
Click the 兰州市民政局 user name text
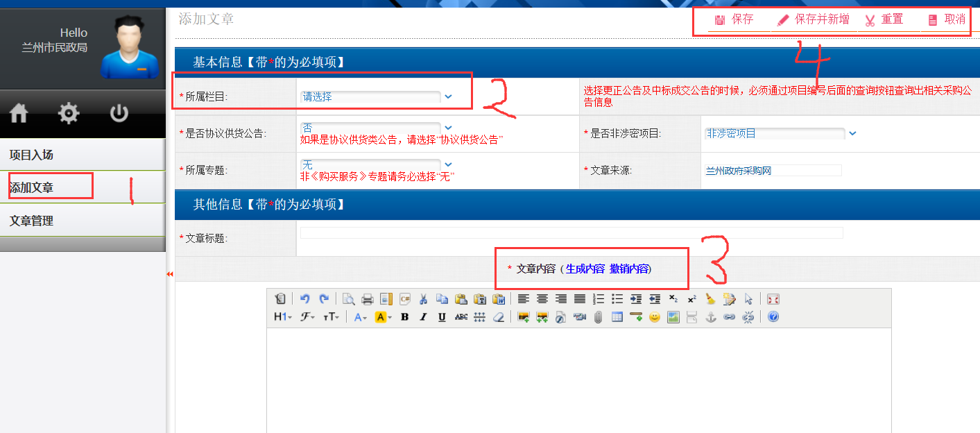tap(55, 48)
